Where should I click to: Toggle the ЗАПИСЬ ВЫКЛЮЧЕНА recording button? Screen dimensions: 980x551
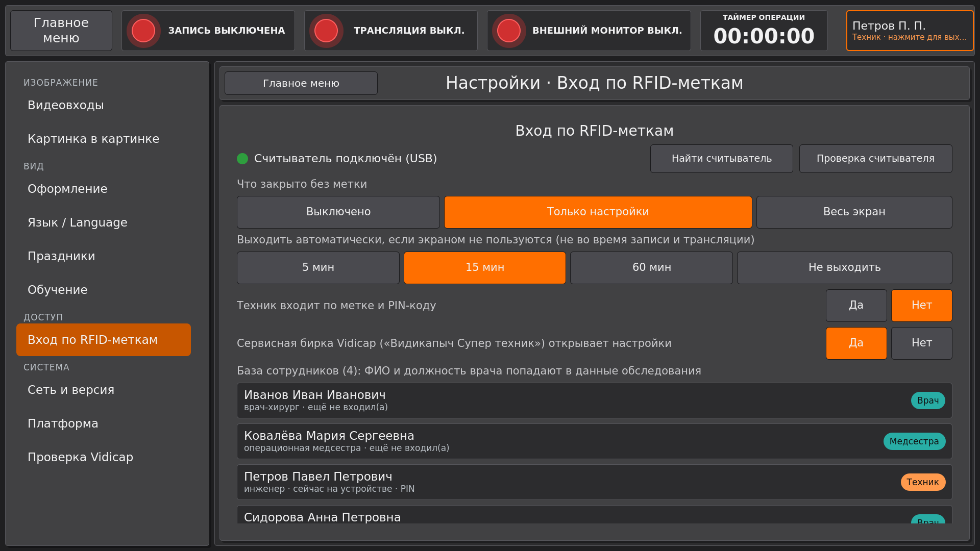point(208,31)
